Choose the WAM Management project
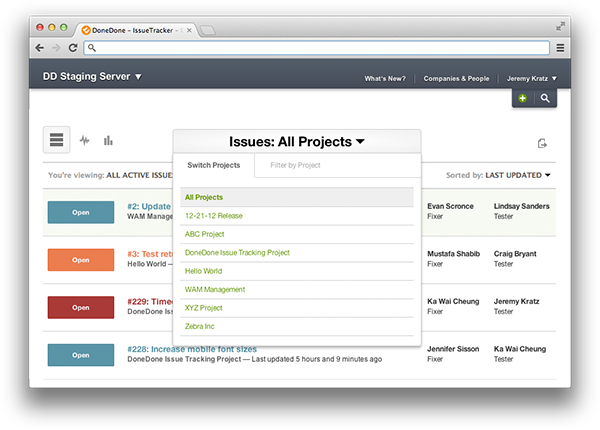The height and width of the screenshot is (430, 600). [x=297, y=289]
